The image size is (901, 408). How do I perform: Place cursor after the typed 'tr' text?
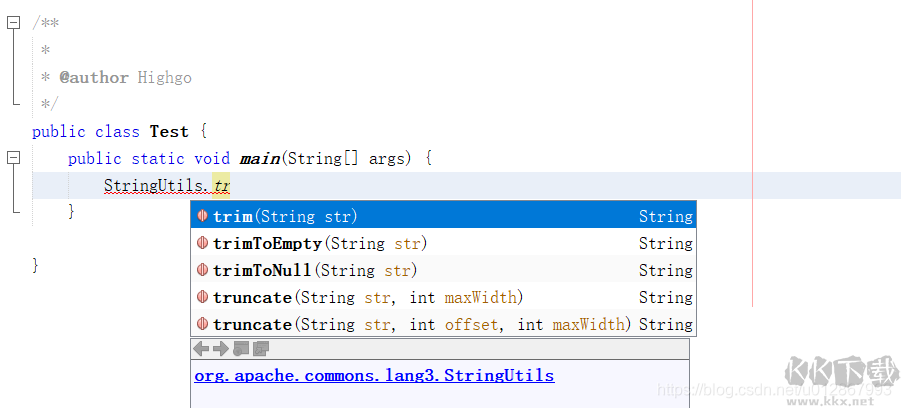click(x=230, y=186)
